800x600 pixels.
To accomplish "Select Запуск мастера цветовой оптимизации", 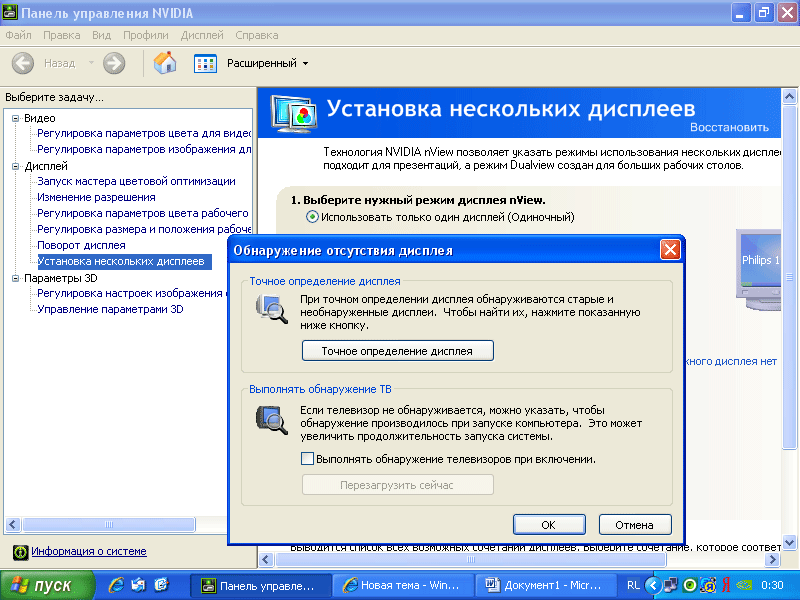I will tap(136, 182).
